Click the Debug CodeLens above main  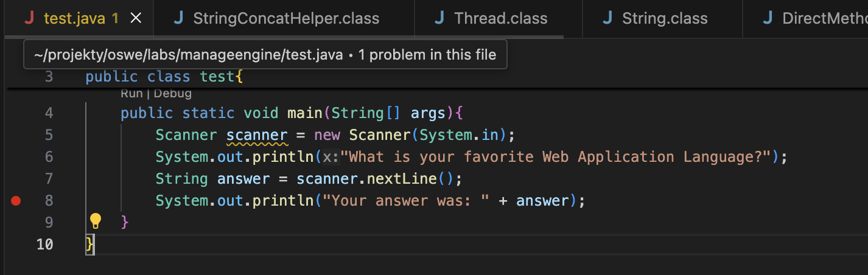[x=172, y=94]
